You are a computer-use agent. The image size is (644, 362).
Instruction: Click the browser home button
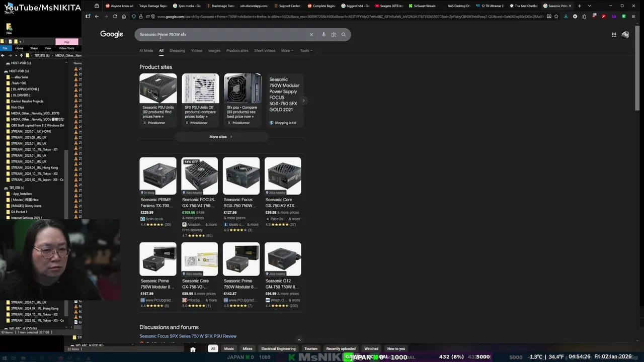(124, 16)
